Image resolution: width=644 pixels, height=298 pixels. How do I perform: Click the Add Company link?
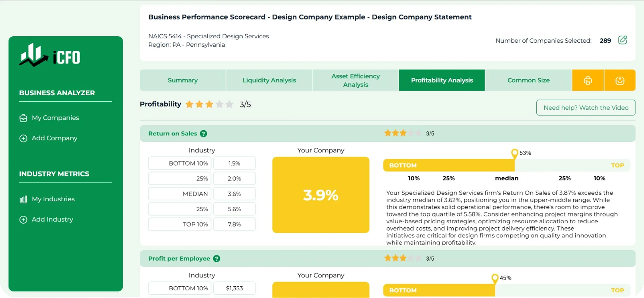point(54,138)
